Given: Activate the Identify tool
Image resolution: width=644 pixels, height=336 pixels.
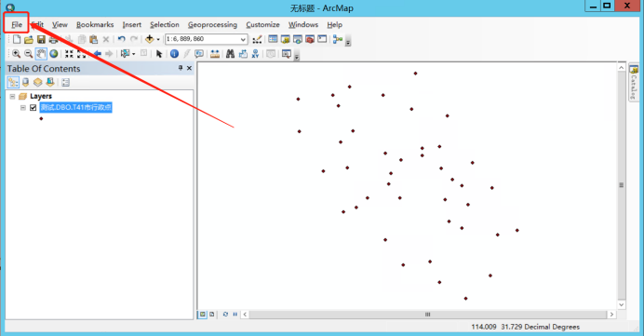Looking at the screenshot, I should click(x=174, y=54).
